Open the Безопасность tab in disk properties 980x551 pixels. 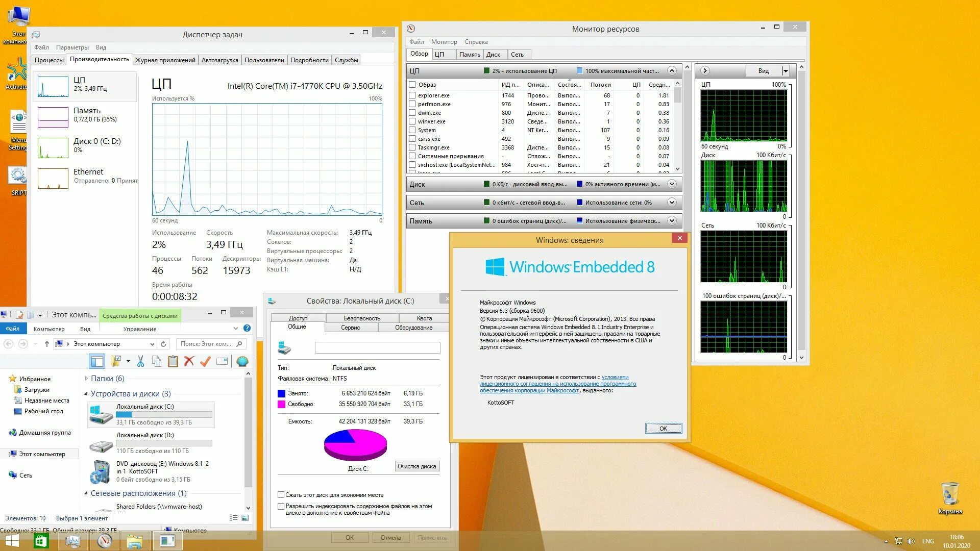(362, 318)
